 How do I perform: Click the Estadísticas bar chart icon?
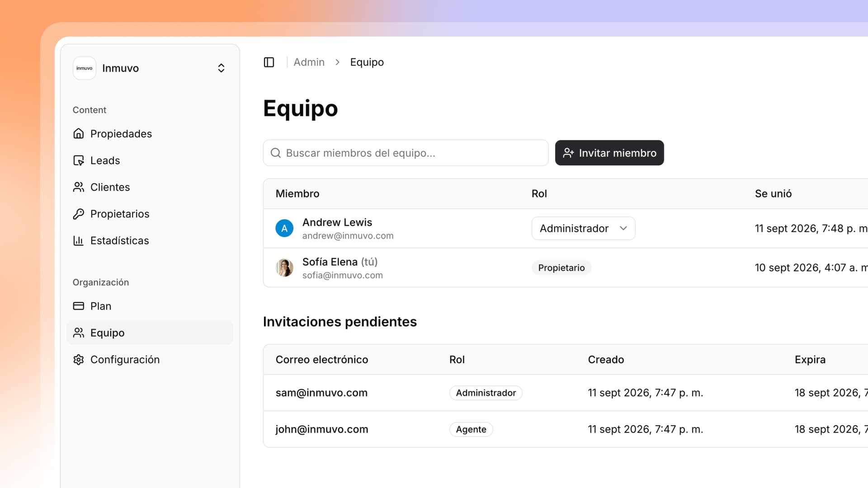(x=79, y=240)
